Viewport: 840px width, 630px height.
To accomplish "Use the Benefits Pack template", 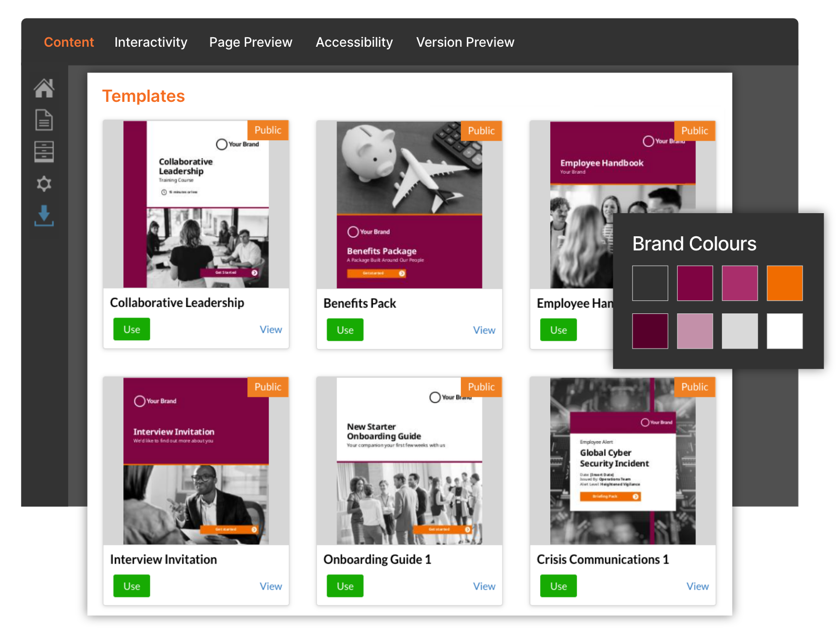I will click(345, 330).
